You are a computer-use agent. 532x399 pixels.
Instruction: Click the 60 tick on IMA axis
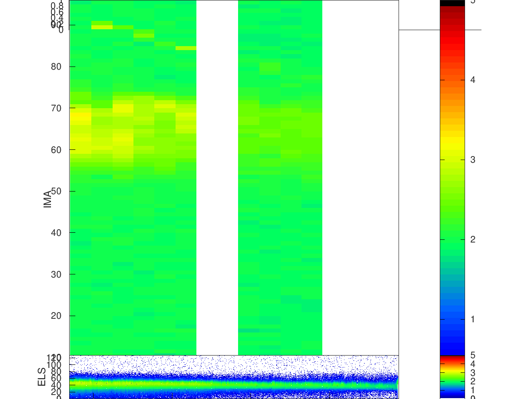56,150
